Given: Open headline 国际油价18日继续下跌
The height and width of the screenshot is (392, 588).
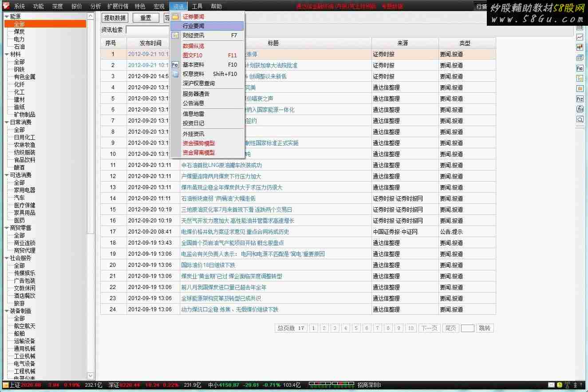Looking at the screenshot, I should pos(208,265).
